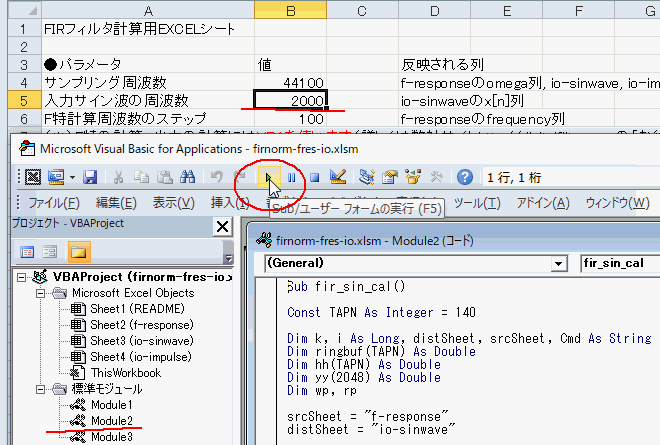This screenshot has width=660, height=445.
Task: Click cell B4 containing 44100
Action: pyautogui.click(x=290, y=83)
